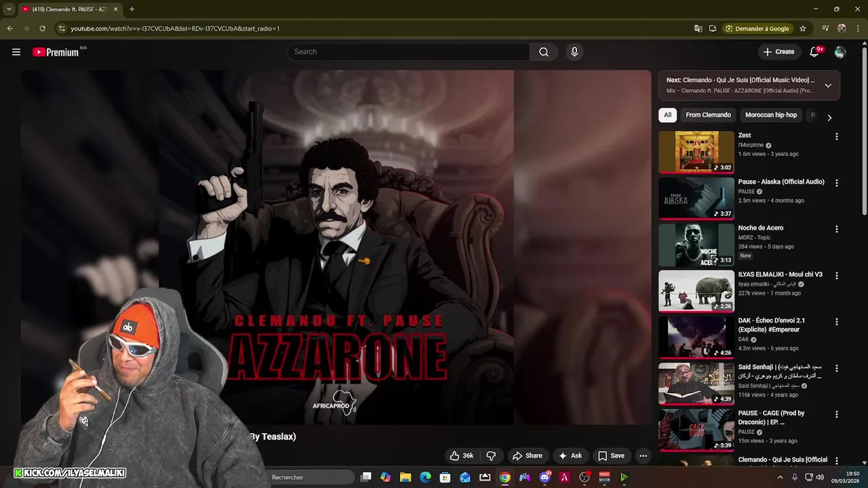Viewport: 868px width, 488px height.
Task: Show more filter chips with right arrow
Action: click(829, 117)
